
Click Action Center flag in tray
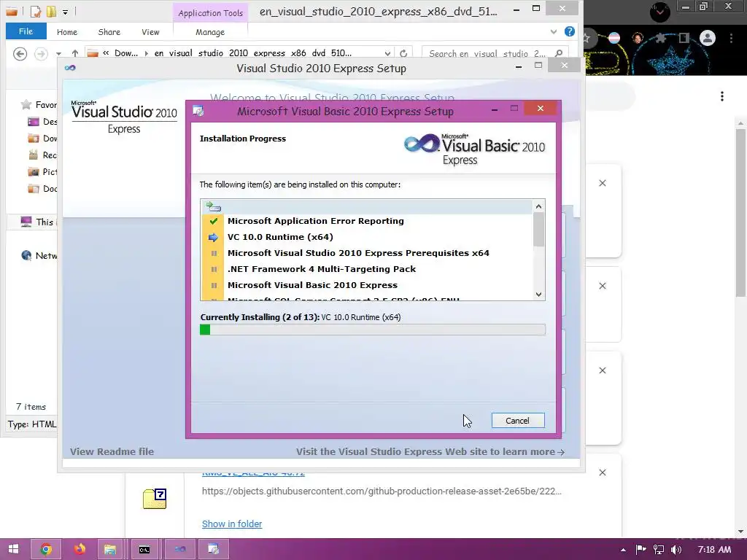click(x=641, y=550)
